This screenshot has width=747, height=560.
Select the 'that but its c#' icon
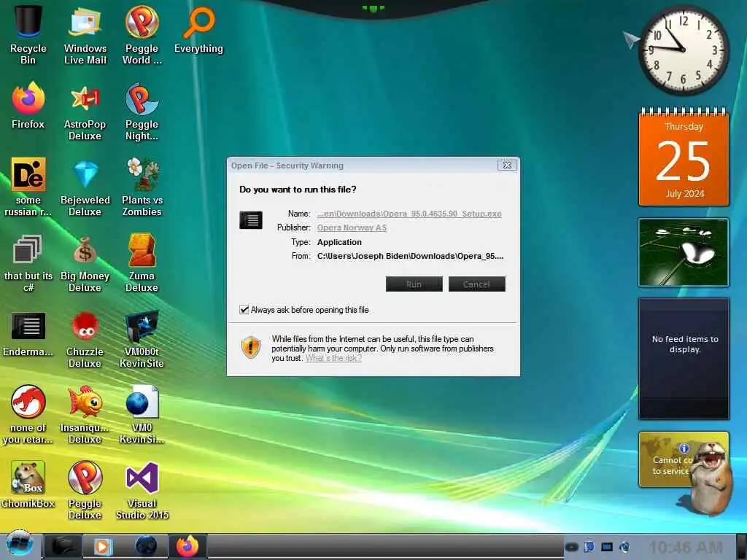(x=28, y=262)
